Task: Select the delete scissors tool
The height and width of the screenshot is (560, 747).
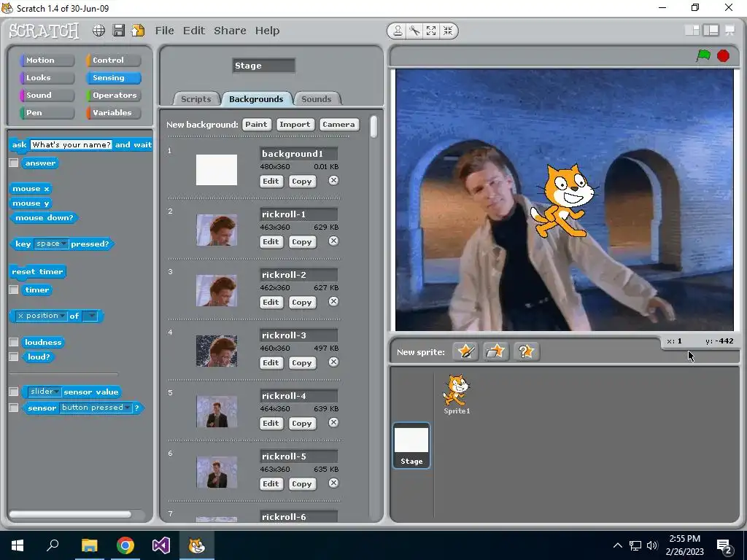Action: coord(414,31)
